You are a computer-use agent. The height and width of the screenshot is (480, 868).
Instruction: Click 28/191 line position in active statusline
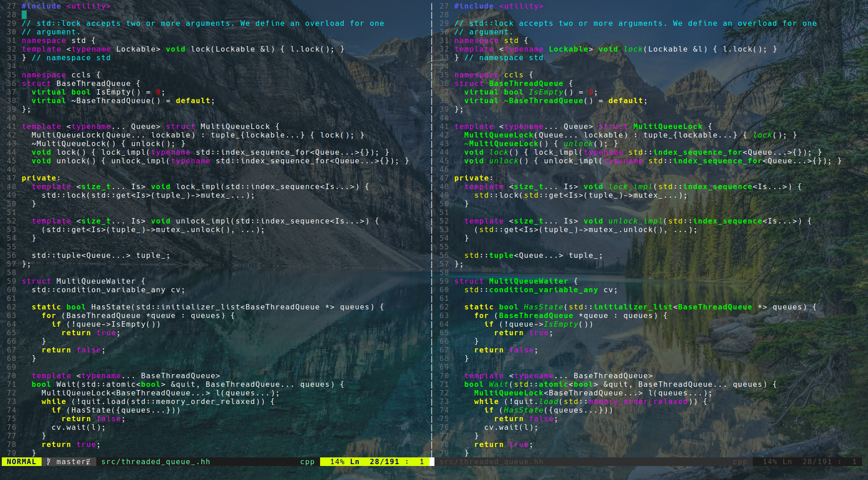click(384, 461)
